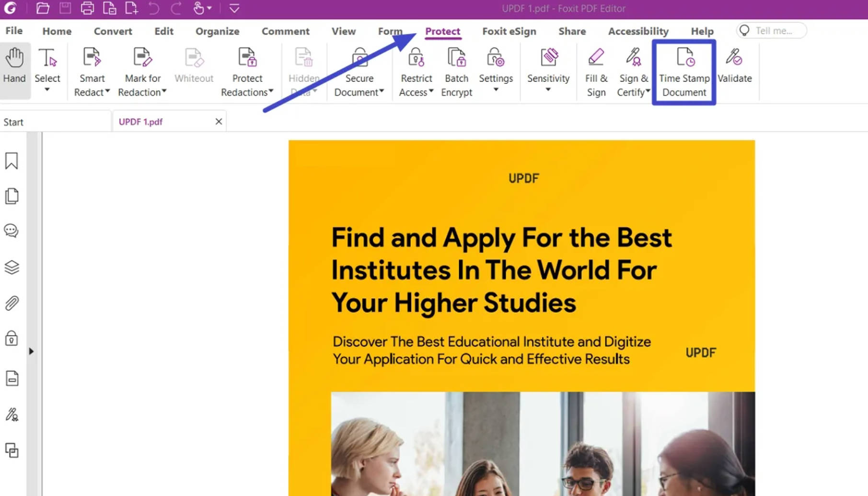Click the Print icon in quick toolbar
Viewport: 868px width, 496px height.
click(87, 8)
